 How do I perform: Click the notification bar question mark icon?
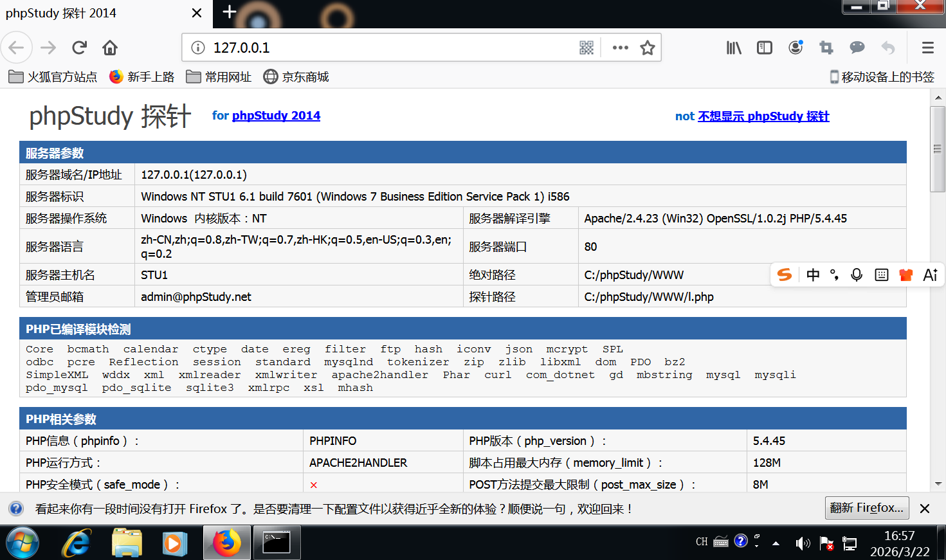point(16,509)
